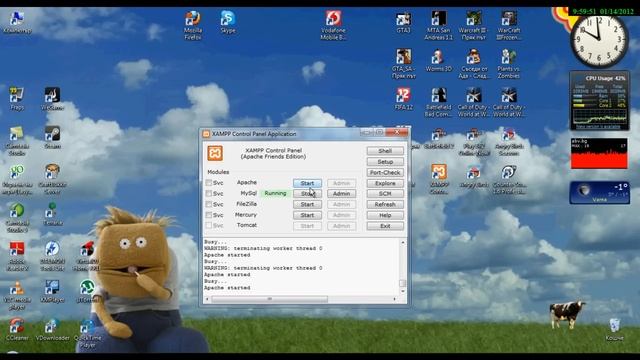Image resolution: width=640 pixels, height=360 pixels.
Task: Select the Fraps desktop icon
Action: (x=16, y=99)
